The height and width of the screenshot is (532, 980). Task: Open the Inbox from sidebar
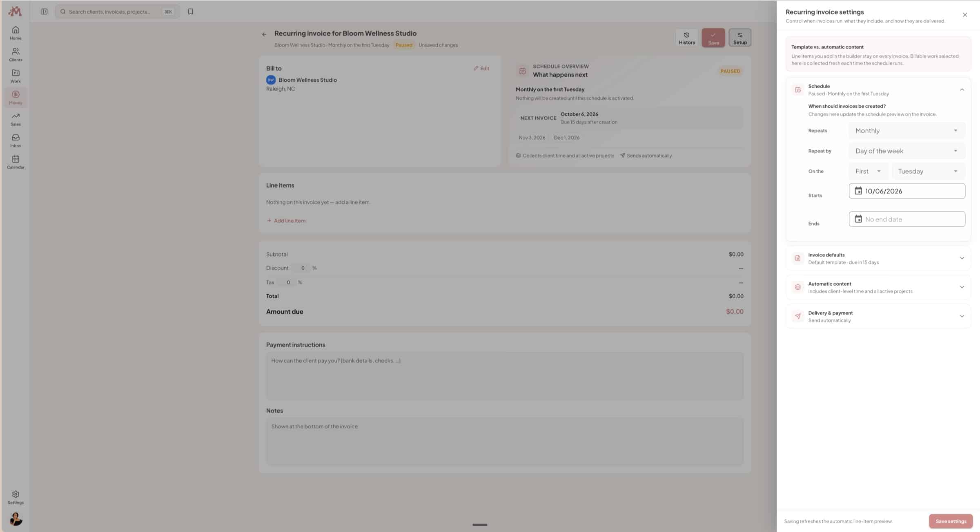click(x=16, y=141)
